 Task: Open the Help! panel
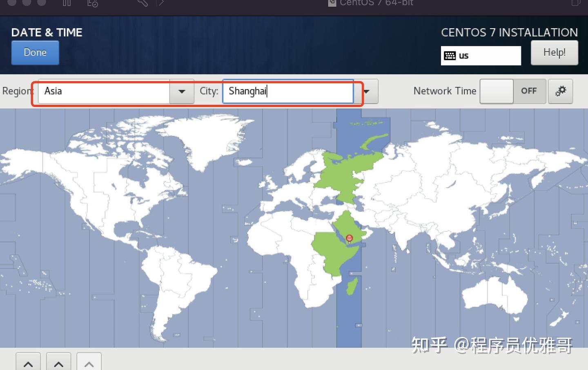554,52
